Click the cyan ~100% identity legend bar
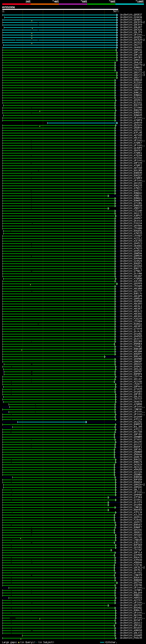Image resolution: width=146 pixels, height=644 pixels. point(130,4)
